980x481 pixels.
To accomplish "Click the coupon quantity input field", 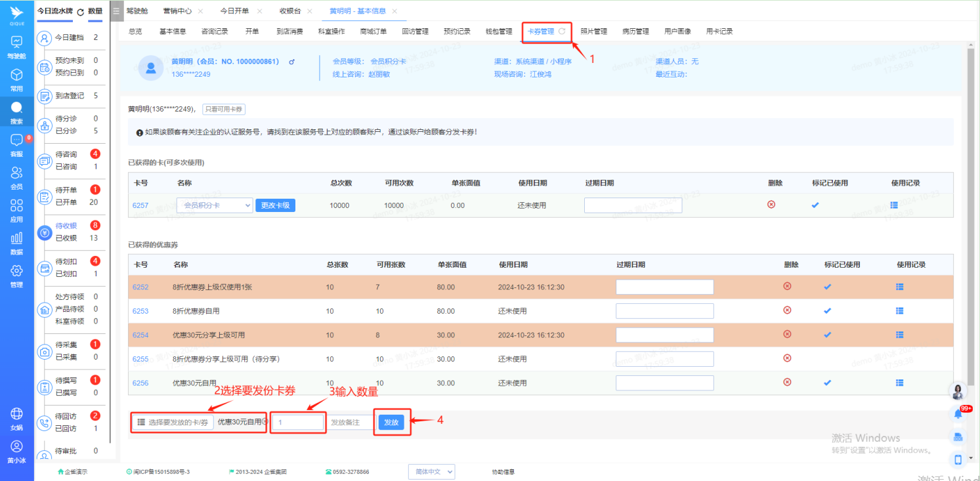I will [299, 423].
